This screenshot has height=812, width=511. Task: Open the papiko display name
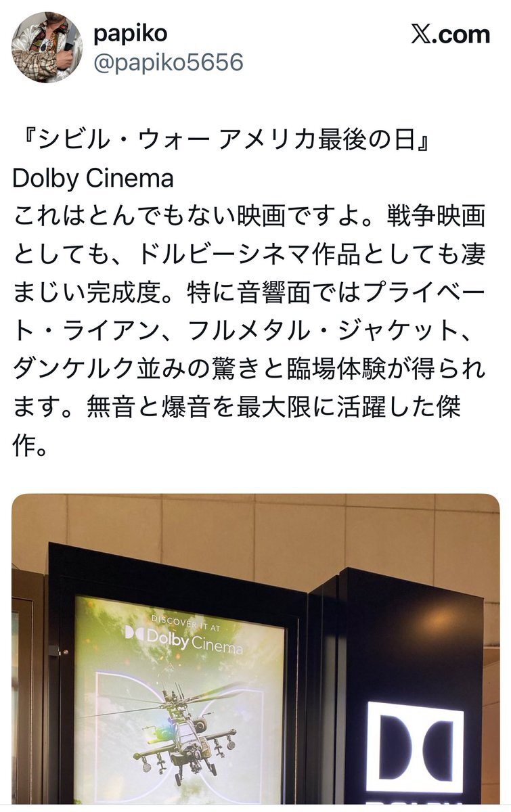pos(130,32)
